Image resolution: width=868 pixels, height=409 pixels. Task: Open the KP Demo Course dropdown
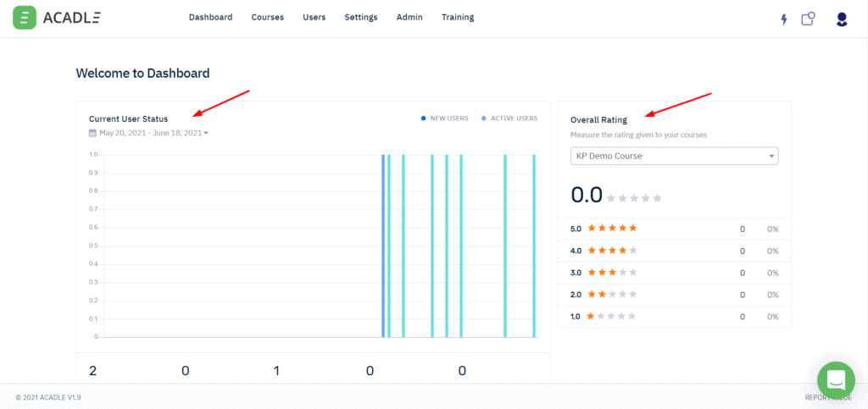click(674, 157)
